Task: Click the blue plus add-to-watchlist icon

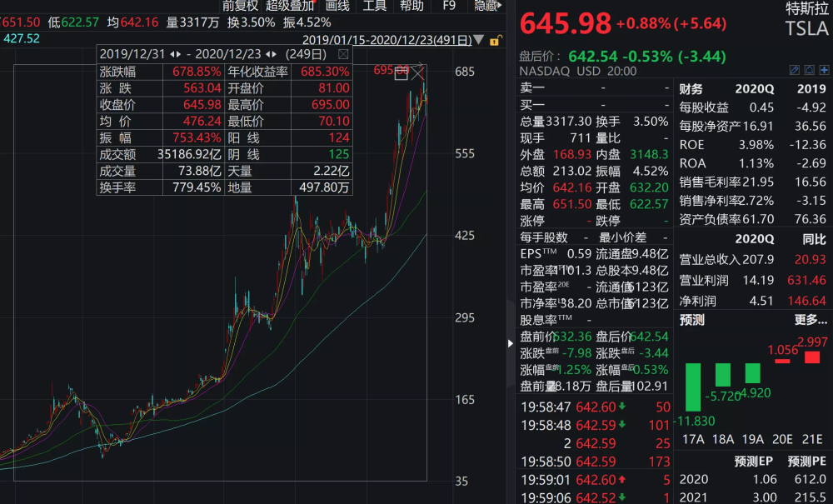Action: click(x=824, y=70)
